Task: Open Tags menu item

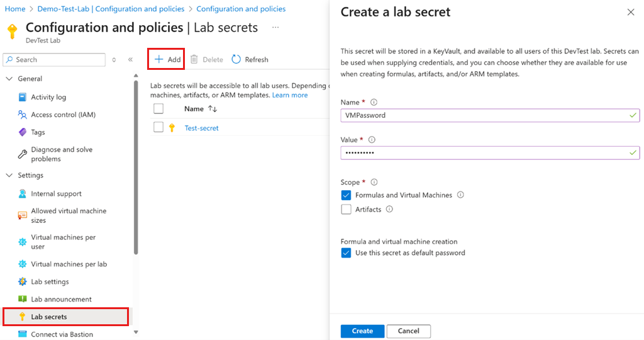Action: tap(38, 132)
